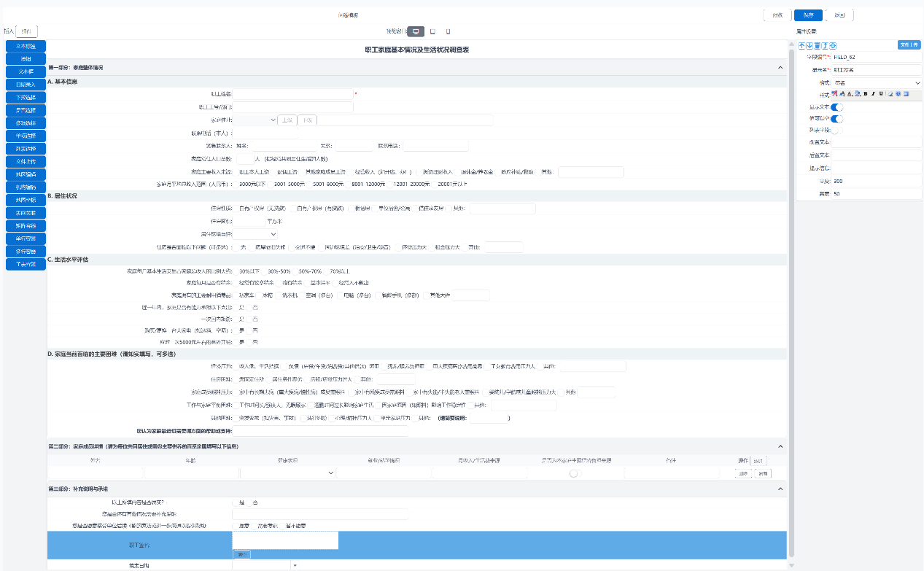
Task: Open the 填表日期 date picker arrow
Action: (295, 566)
